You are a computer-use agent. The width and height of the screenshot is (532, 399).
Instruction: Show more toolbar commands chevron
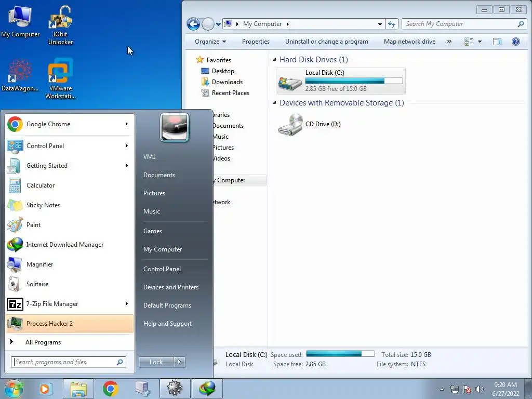tap(449, 42)
